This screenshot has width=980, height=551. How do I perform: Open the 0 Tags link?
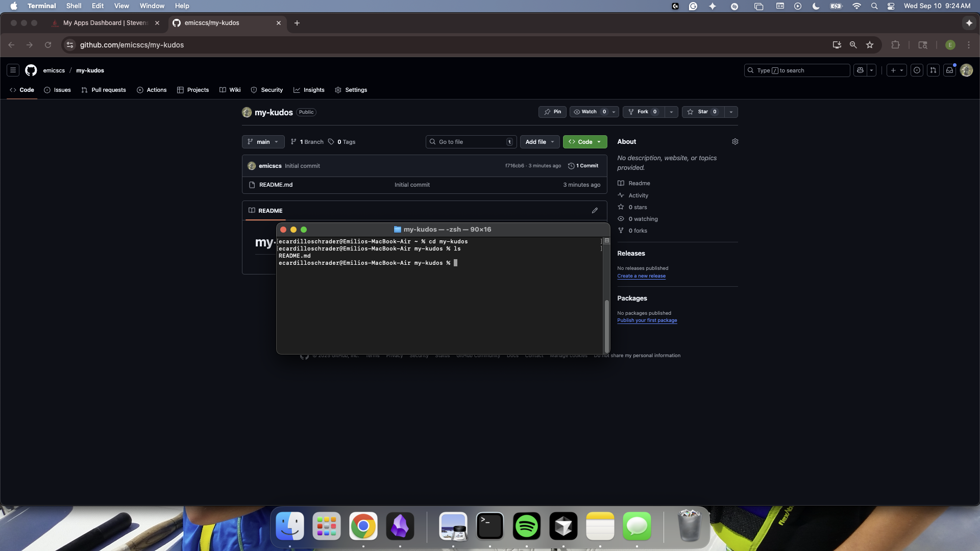342,142
